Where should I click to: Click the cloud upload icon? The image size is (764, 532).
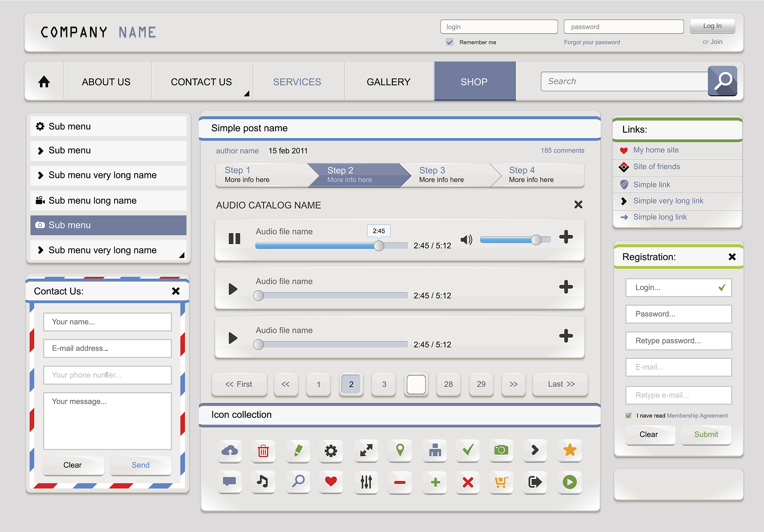point(230,450)
